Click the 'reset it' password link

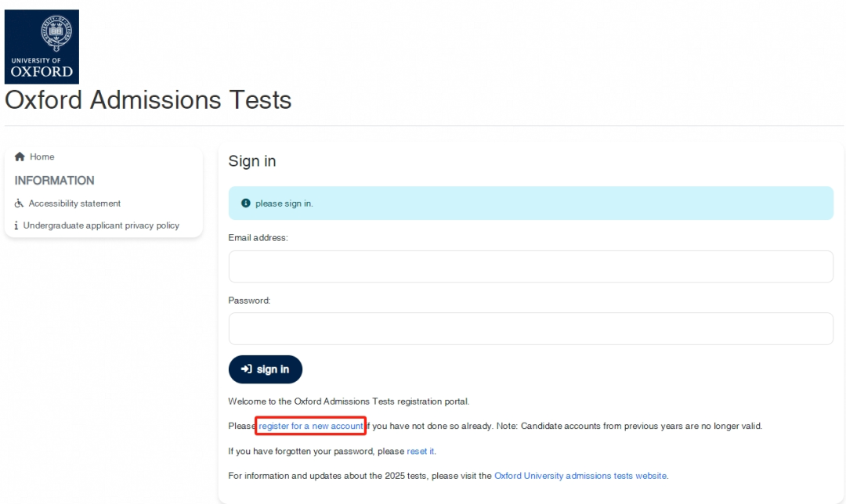[421, 452]
